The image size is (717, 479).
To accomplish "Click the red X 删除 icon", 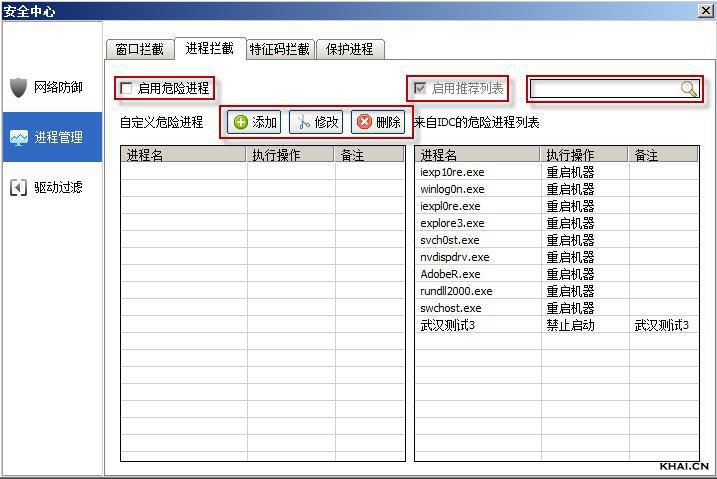I will click(x=364, y=122).
